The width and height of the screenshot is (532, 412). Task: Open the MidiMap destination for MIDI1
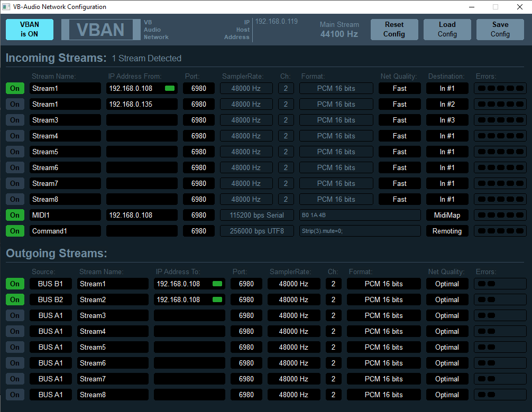point(447,215)
